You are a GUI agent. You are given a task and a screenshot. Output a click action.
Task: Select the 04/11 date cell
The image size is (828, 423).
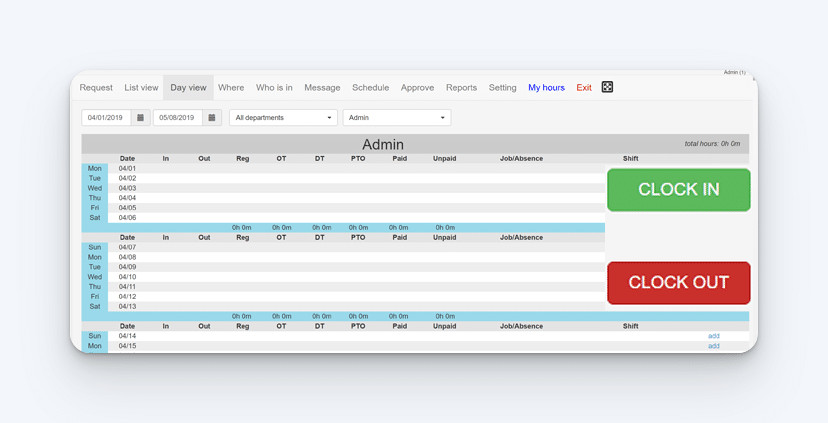point(127,287)
